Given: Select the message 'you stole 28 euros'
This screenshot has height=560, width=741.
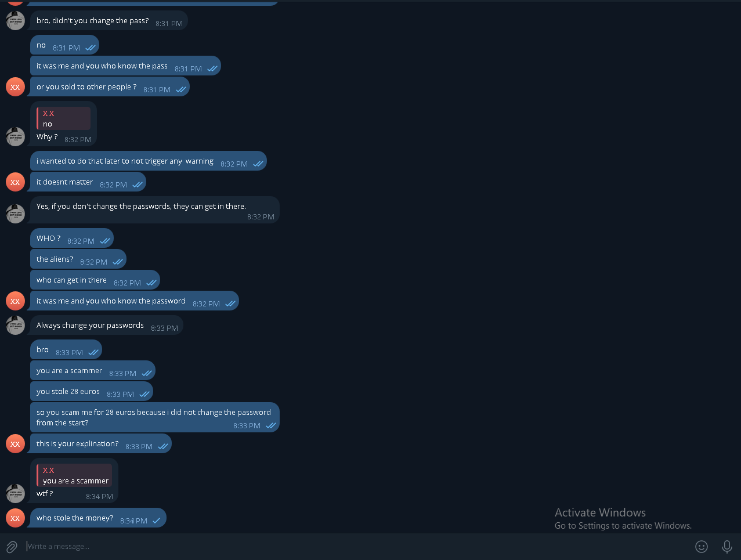Looking at the screenshot, I should click(x=92, y=392).
